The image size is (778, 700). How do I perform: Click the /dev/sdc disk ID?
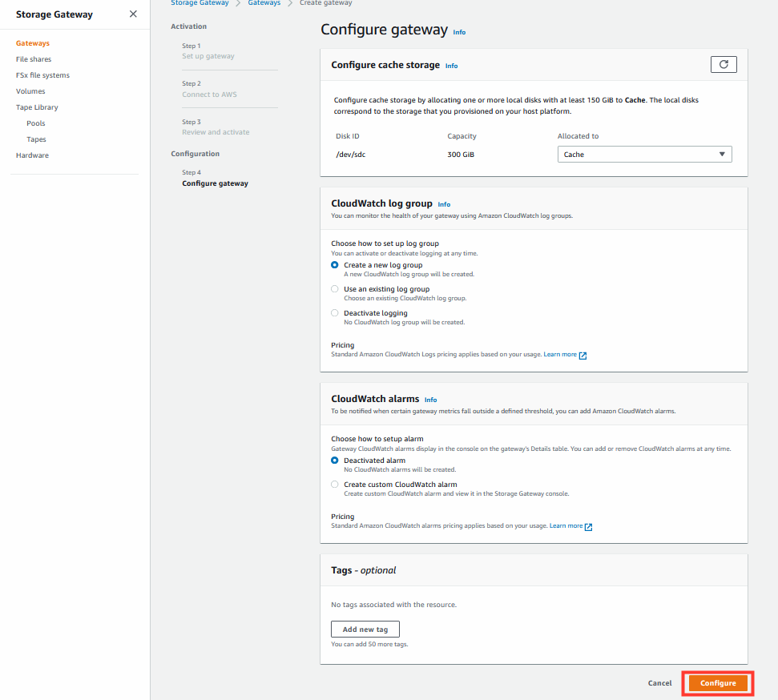tap(351, 155)
